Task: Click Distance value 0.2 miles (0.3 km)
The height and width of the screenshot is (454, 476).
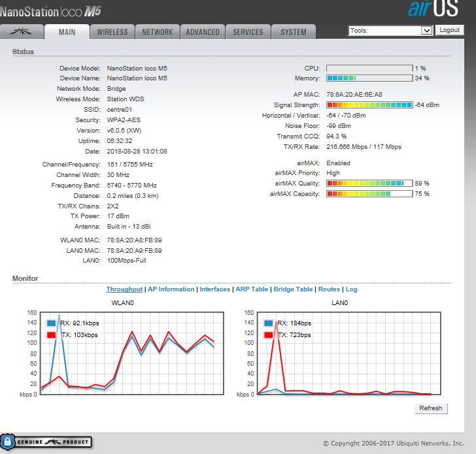Action: (x=133, y=196)
